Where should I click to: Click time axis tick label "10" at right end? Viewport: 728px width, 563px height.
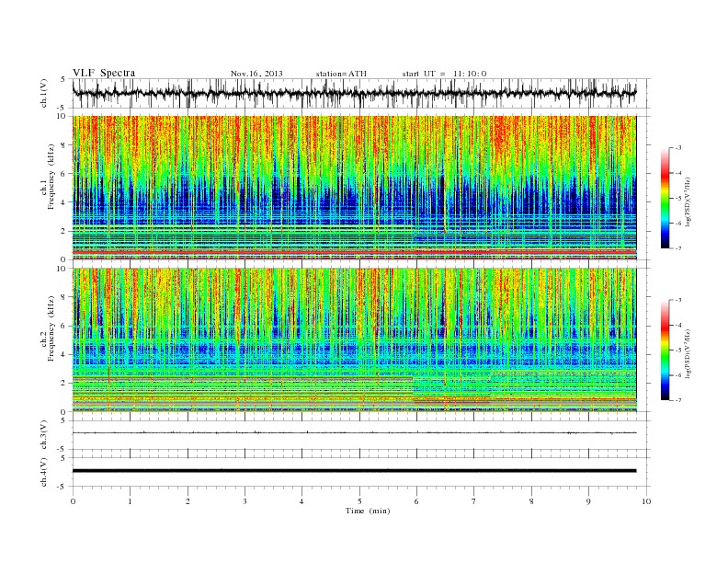coord(646,501)
